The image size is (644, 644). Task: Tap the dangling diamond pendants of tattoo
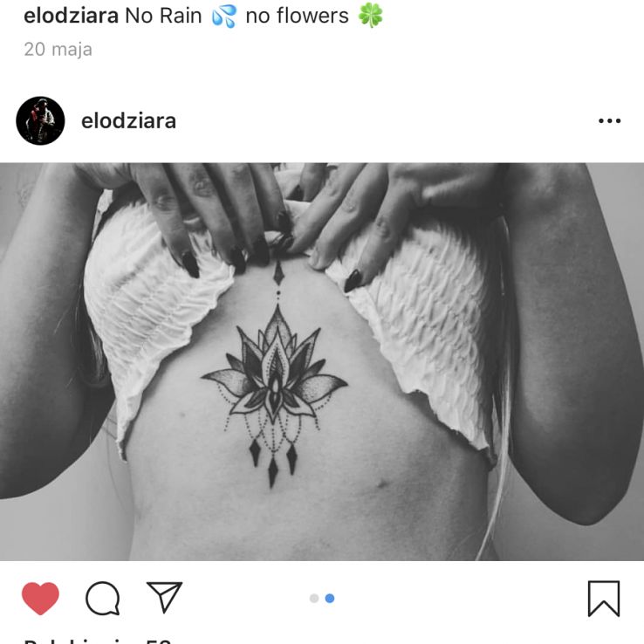pos(273,460)
